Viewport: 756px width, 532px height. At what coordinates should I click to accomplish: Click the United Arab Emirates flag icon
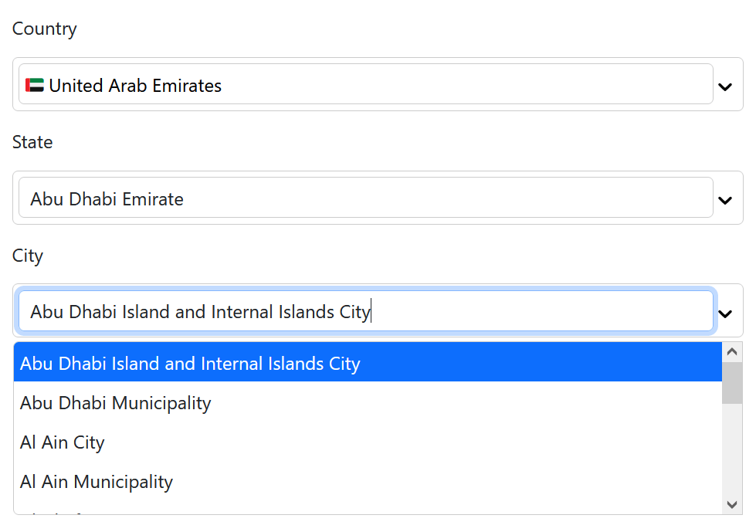pyautogui.click(x=35, y=85)
